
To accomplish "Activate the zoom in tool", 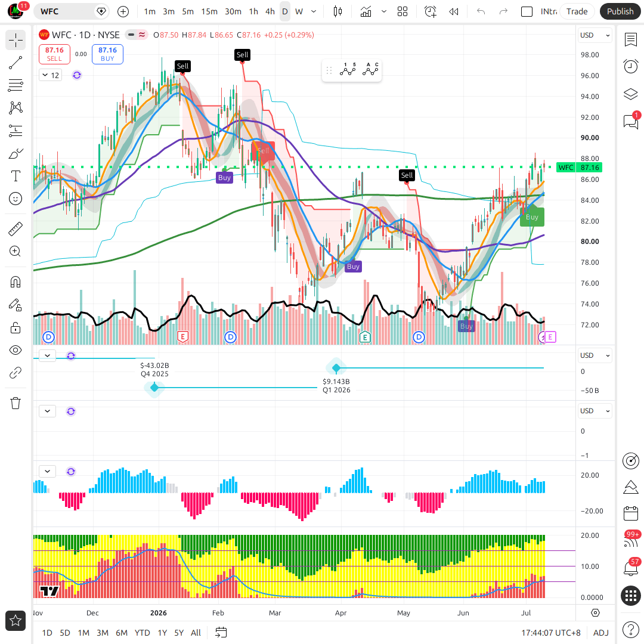I will click(x=16, y=252).
